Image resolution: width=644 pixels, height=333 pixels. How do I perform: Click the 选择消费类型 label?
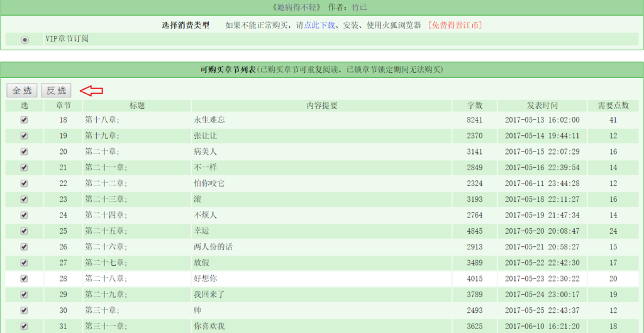(x=186, y=25)
